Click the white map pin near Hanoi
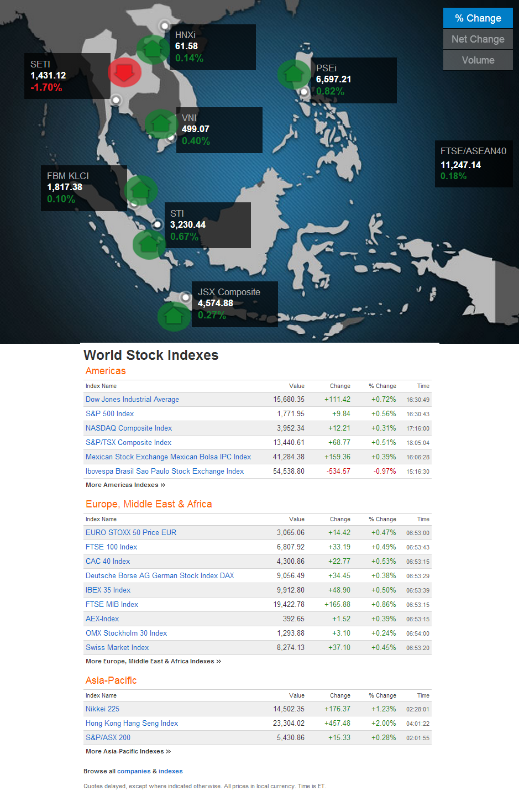Screen dimensions: 519x812 164,25
